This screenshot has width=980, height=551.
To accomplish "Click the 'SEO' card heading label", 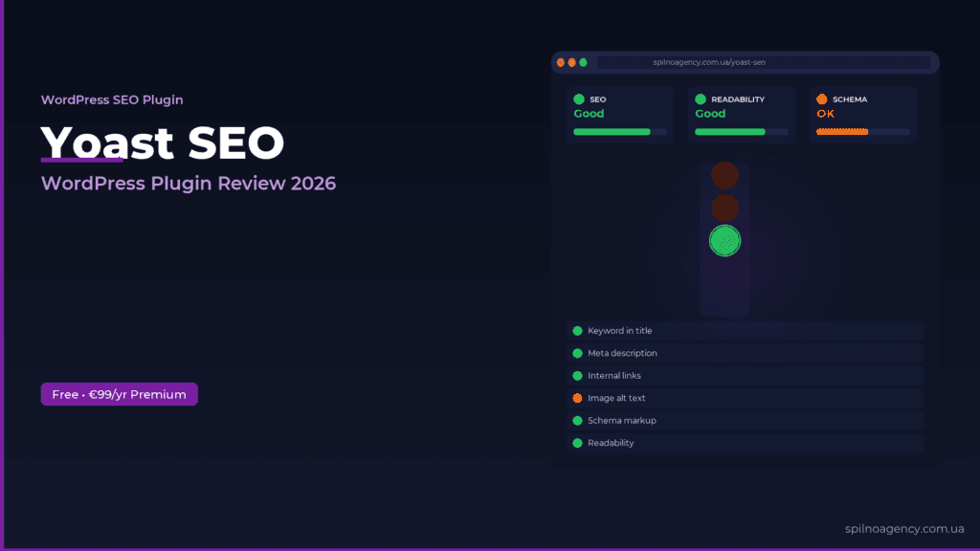I will click(598, 99).
